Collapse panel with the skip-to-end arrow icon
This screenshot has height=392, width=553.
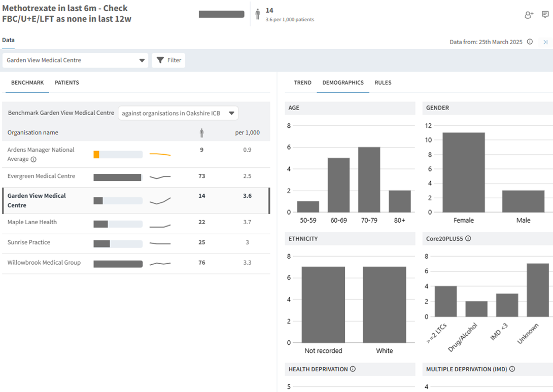pyautogui.click(x=545, y=42)
